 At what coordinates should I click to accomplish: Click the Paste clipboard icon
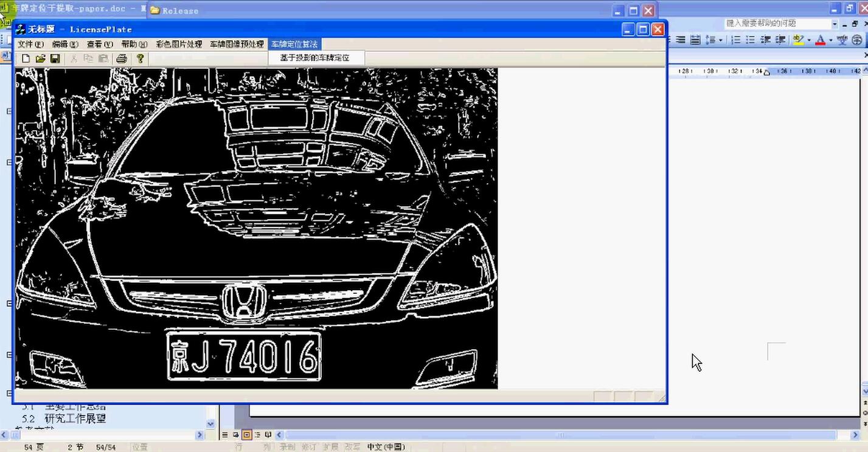click(103, 58)
